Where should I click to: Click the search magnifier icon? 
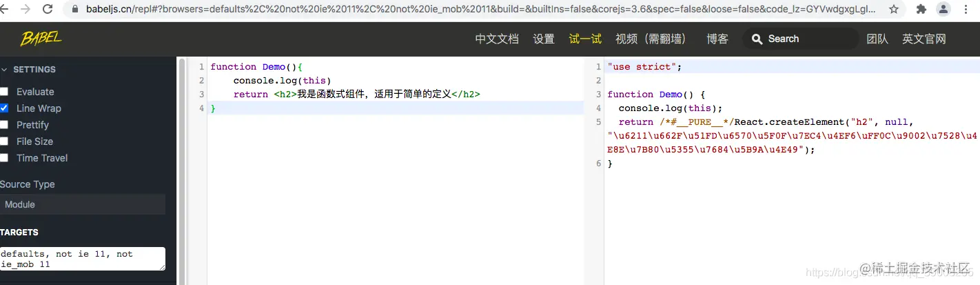point(757,39)
